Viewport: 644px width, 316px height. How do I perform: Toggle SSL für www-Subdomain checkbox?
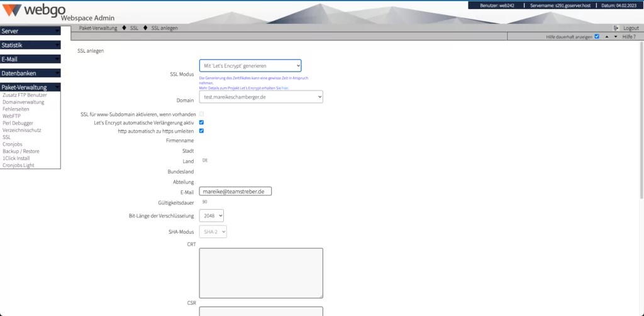click(x=202, y=114)
